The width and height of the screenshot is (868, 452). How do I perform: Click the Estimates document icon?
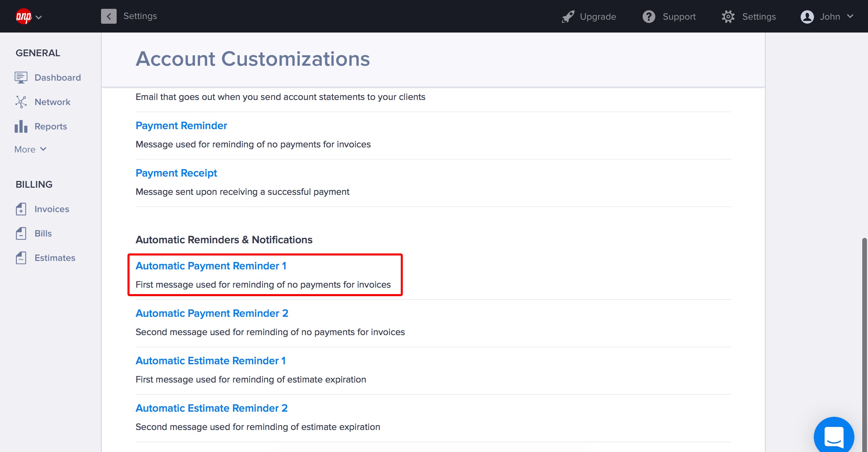(x=21, y=258)
